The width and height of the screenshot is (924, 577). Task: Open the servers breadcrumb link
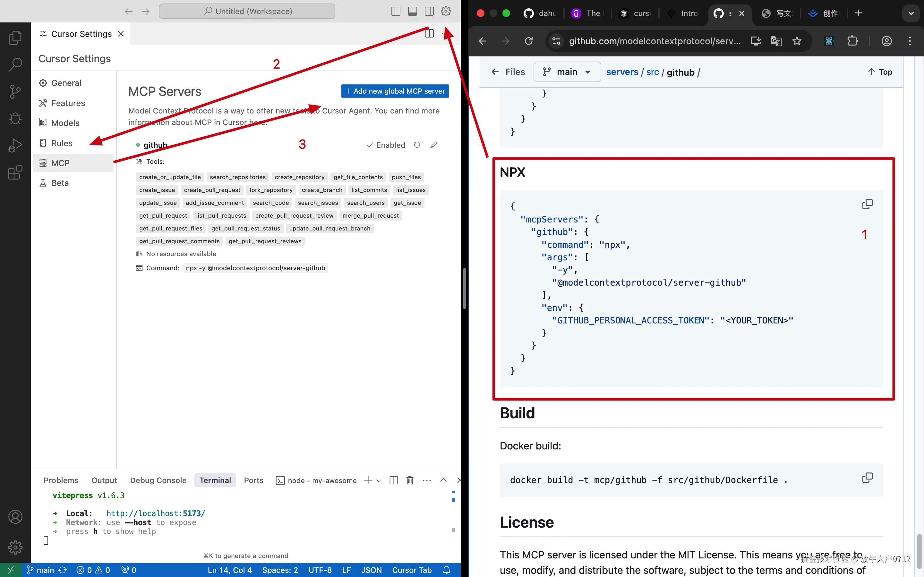pyautogui.click(x=622, y=72)
